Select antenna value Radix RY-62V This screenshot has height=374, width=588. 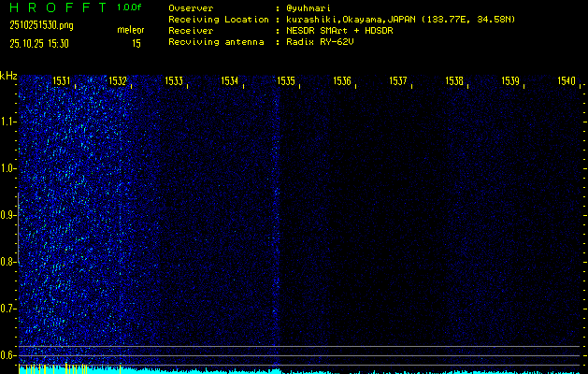click(320, 42)
